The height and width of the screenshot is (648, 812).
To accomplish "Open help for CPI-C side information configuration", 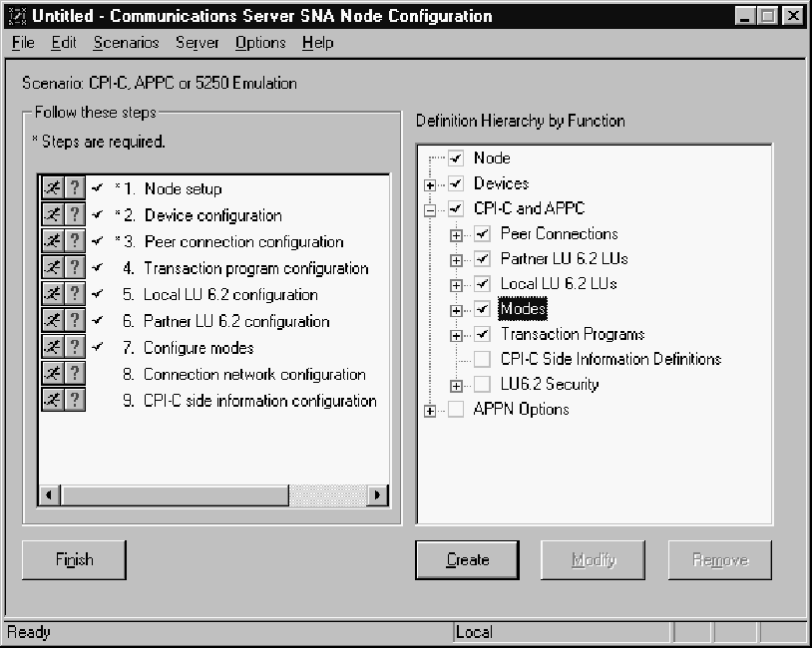I will tap(75, 399).
